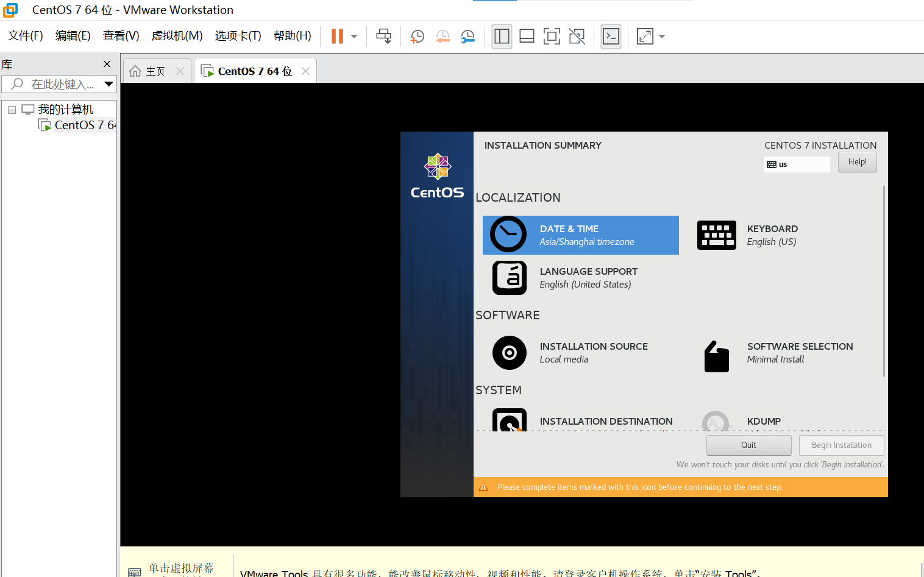Open Installation Destination settings
Viewport: 924px width, 577px height.
583,420
